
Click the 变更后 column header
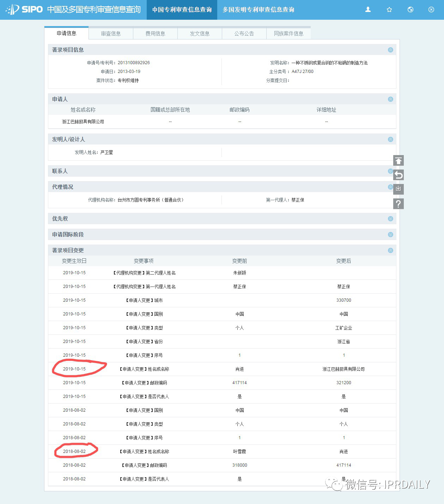[x=343, y=261]
